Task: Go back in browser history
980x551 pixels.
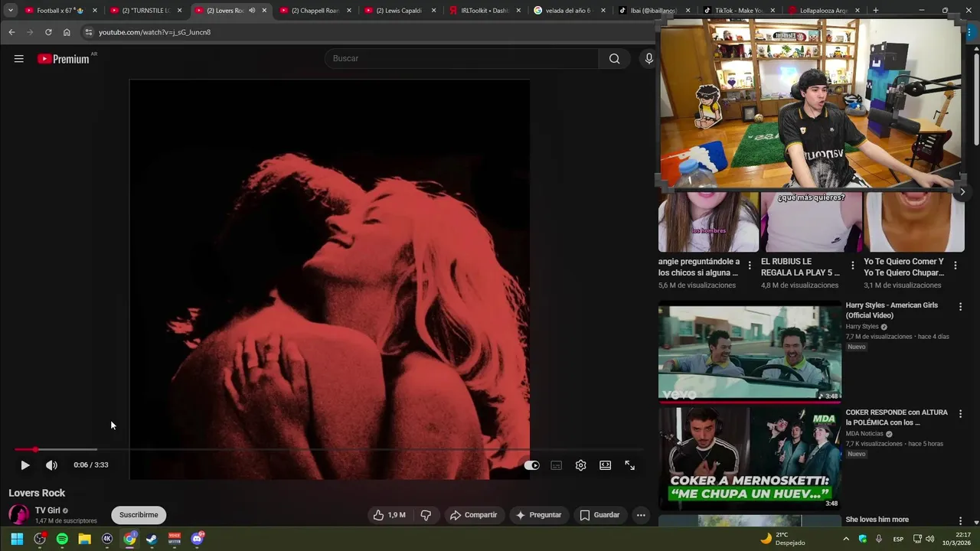Action: pos(11,32)
